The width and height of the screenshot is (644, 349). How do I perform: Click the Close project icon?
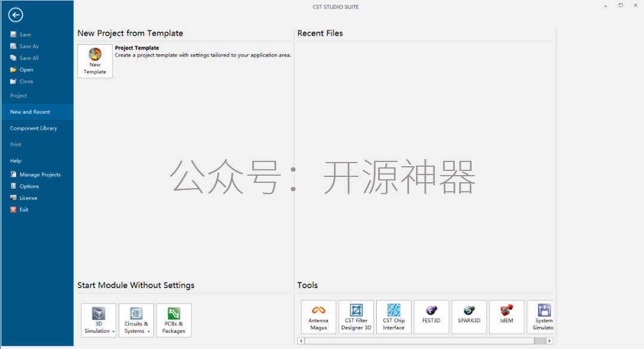coord(13,81)
